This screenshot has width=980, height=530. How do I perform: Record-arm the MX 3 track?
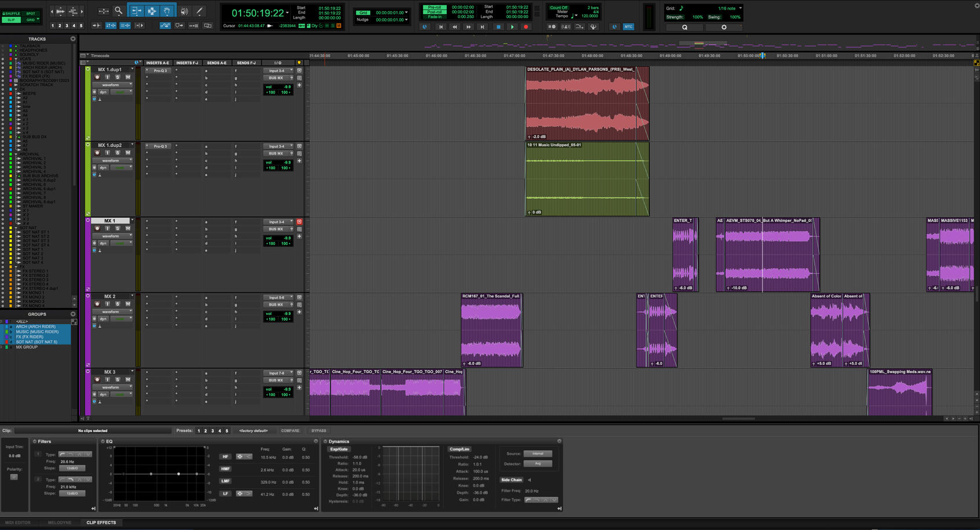pos(97,380)
